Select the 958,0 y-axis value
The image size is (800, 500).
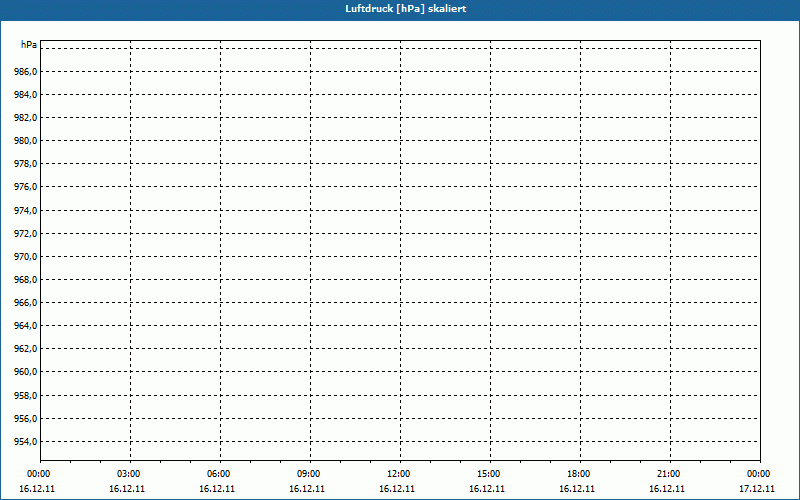pyautogui.click(x=26, y=395)
